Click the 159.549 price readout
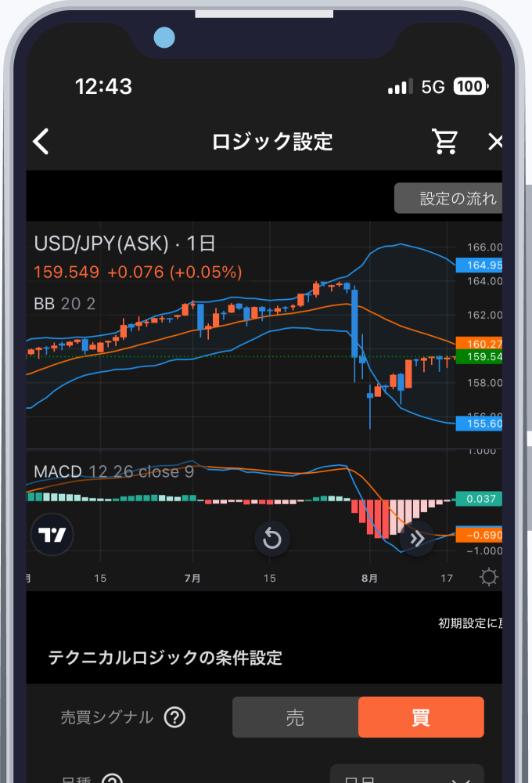Viewport: 532px width, 783px height. (66, 272)
